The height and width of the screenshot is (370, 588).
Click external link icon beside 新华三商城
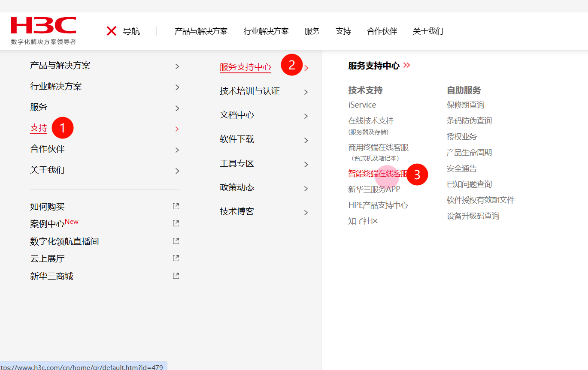click(x=176, y=276)
